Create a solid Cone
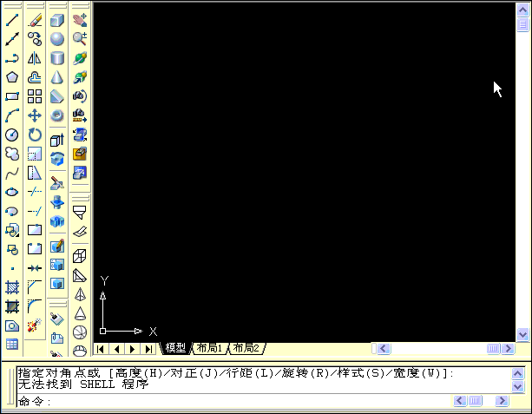 click(57, 77)
